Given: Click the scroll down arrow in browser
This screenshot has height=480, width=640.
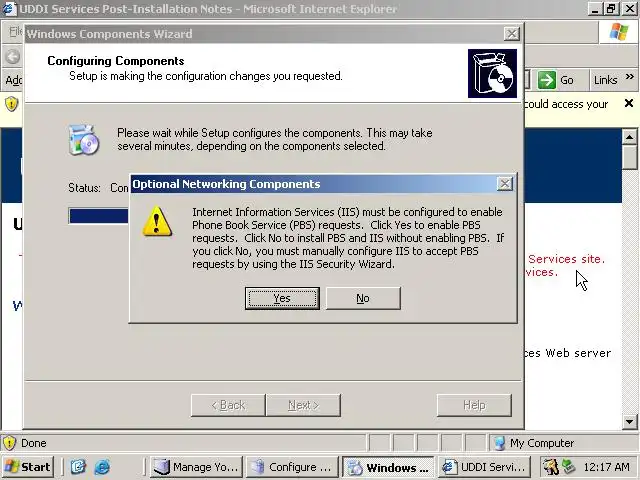Looking at the screenshot, I should pyautogui.click(x=629, y=421).
